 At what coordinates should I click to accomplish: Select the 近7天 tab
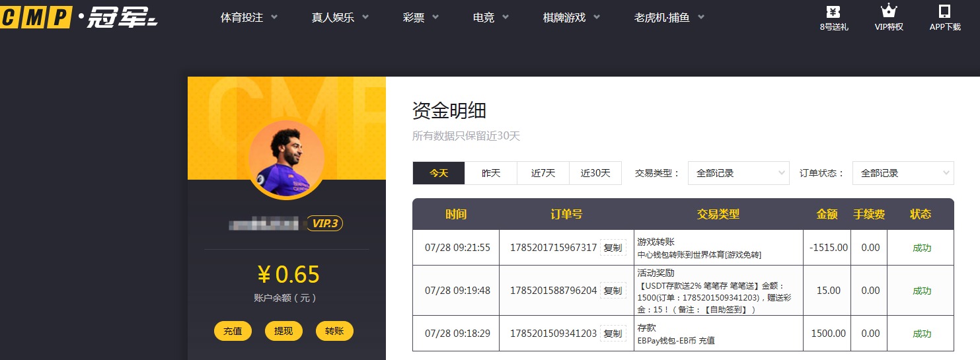point(543,173)
